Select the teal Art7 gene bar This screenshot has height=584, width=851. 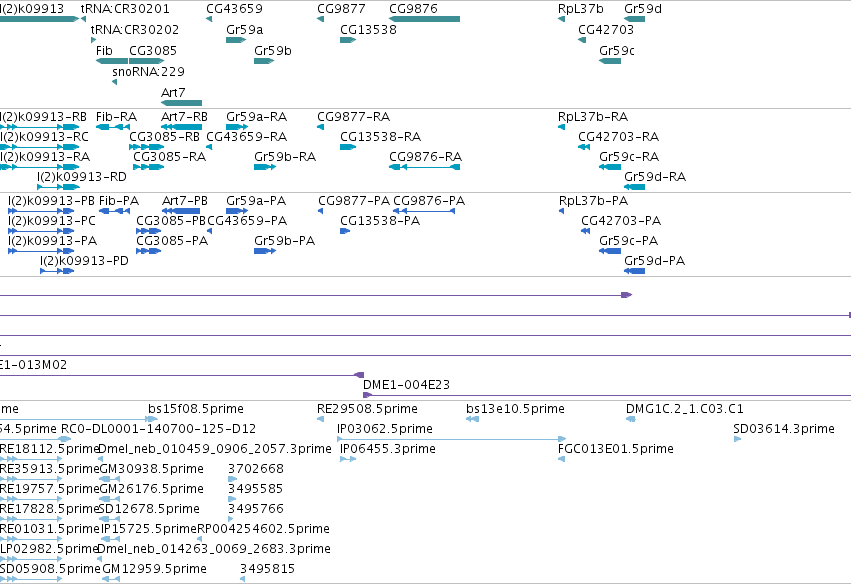coord(182,103)
